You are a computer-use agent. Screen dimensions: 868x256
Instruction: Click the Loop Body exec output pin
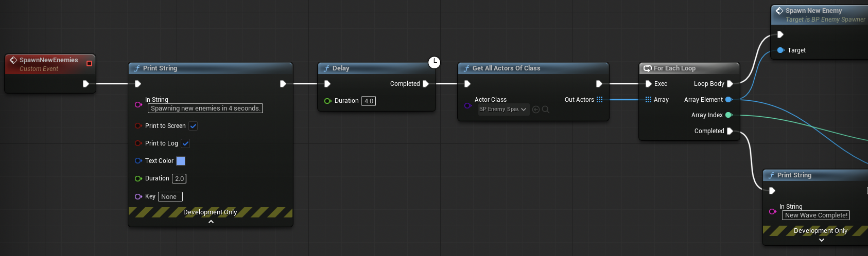[x=730, y=84]
